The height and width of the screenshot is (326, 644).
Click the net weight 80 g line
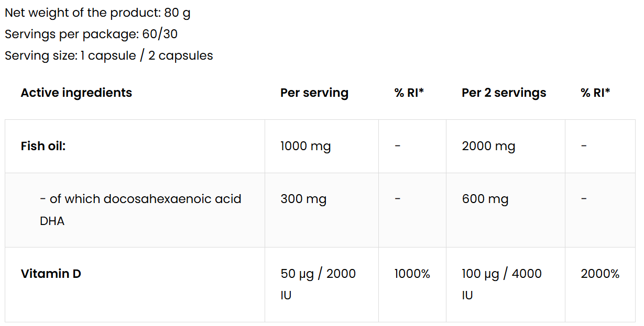click(97, 13)
